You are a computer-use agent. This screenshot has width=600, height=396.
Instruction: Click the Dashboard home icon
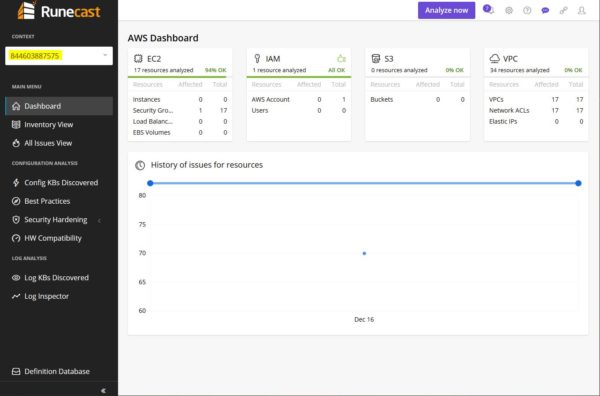click(16, 106)
